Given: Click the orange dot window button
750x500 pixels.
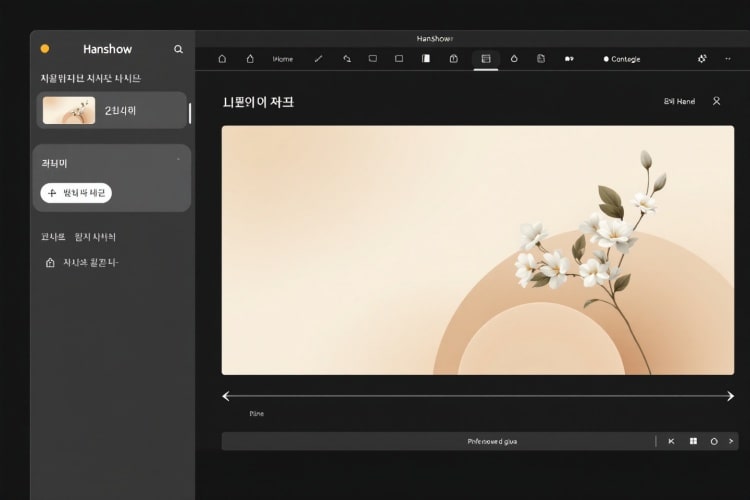Looking at the screenshot, I should click(45, 49).
